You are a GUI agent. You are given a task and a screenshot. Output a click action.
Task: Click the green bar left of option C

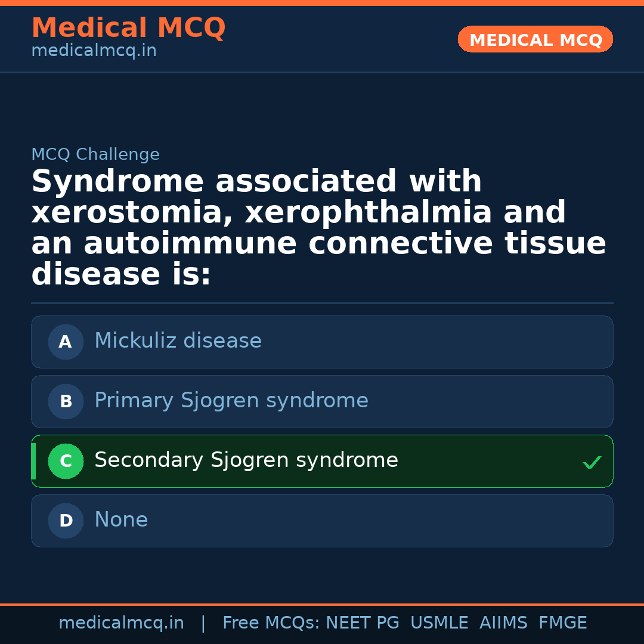(x=33, y=461)
